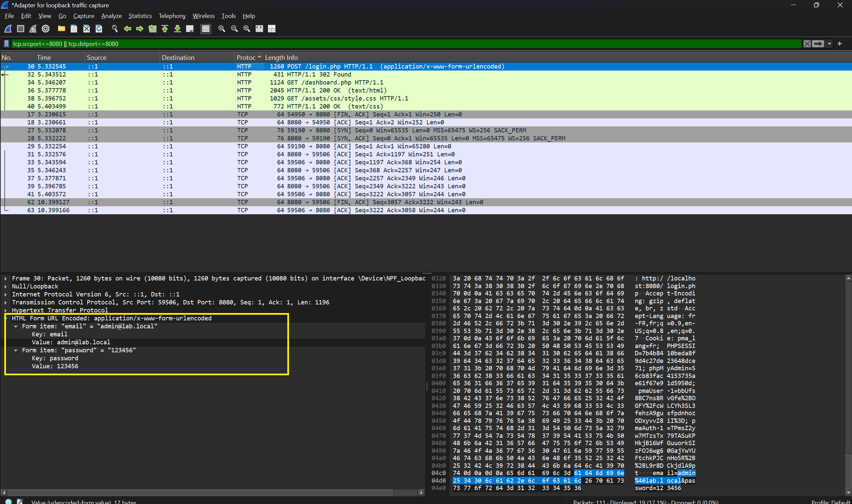The width and height of the screenshot is (852, 504).
Task: Collapse the Form item password node
Action: tap(16, 351)
